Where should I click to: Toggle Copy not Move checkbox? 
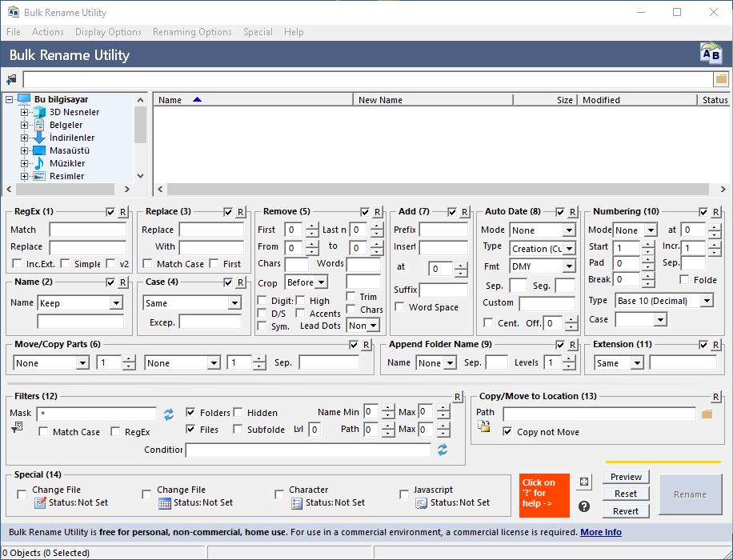point(507,431)
